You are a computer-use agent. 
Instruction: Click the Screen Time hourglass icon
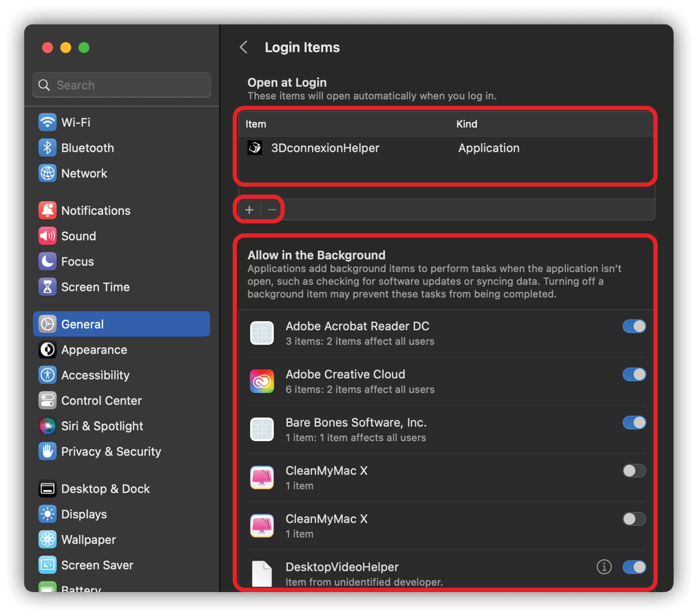pyautogui.click(x=47, y=287)
